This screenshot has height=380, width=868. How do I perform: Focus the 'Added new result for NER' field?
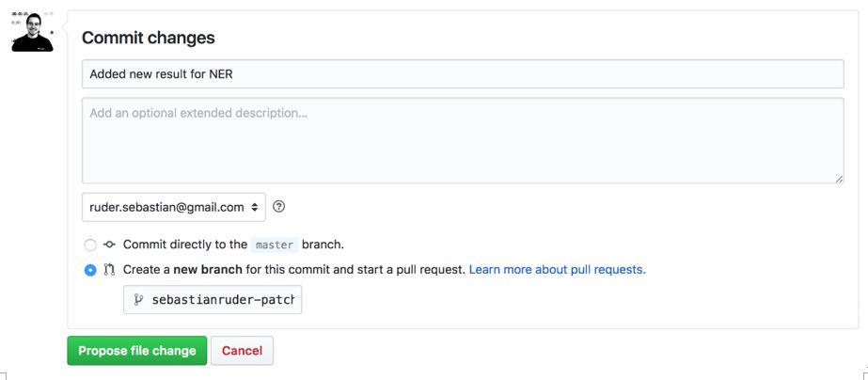pos(462,74)
